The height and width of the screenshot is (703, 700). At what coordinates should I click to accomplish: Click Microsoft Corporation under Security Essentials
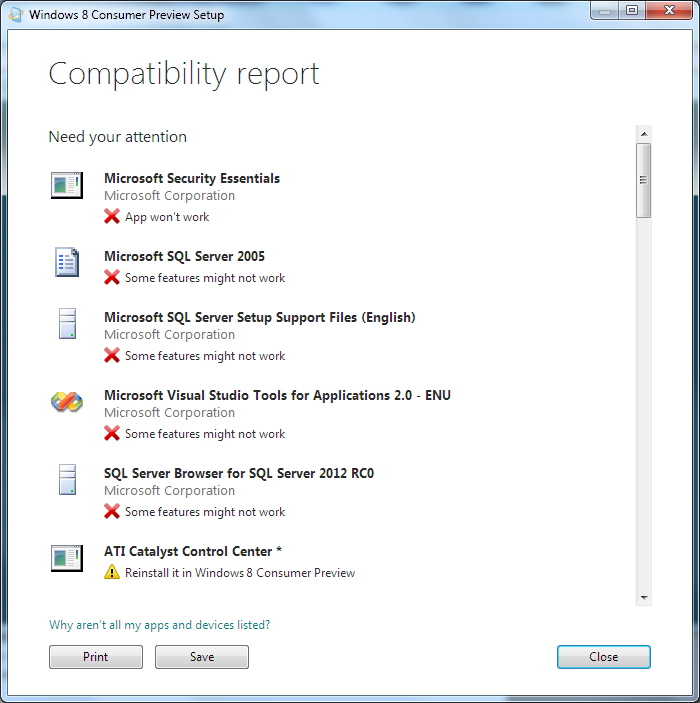pos(170,196)
